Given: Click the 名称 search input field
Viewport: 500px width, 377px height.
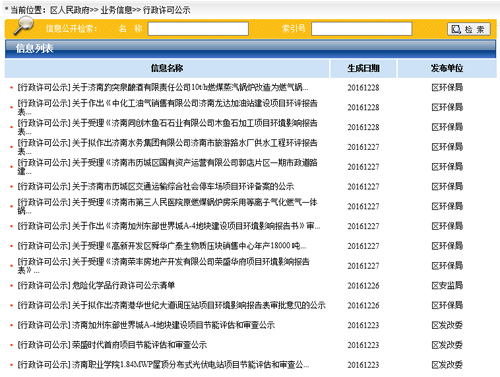Looking at the screenshot, I should [198, 29].
